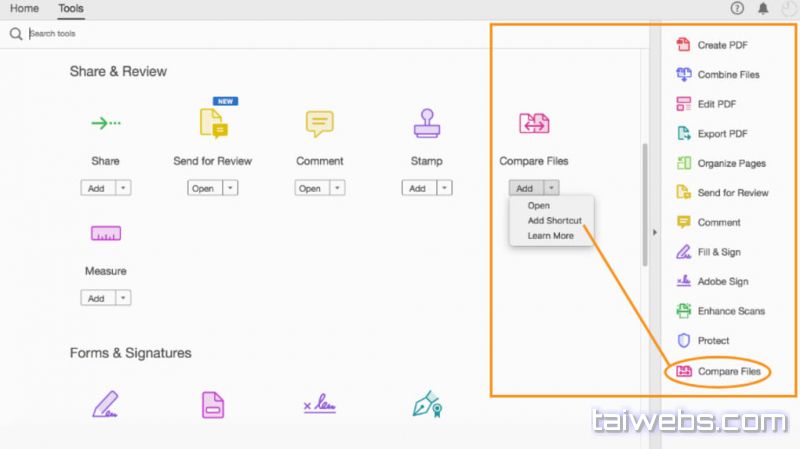Expand dropdown arrow next to Share Add

point(123,188)
